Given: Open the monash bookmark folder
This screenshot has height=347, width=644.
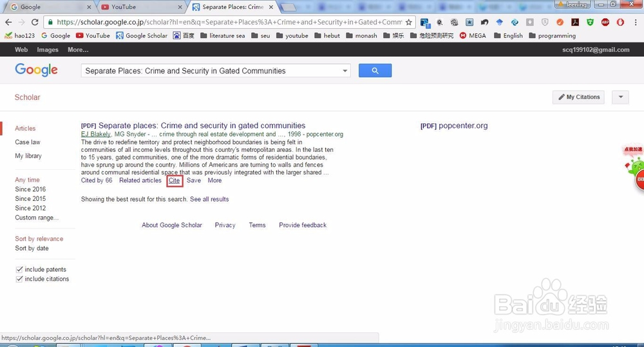Looking at the screenshot, I should pos(361,35).
